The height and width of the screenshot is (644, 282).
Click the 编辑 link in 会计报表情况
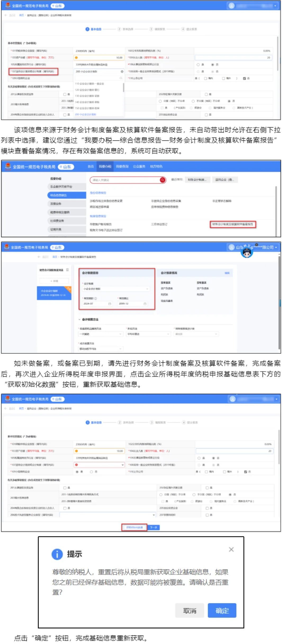(227, 273)
